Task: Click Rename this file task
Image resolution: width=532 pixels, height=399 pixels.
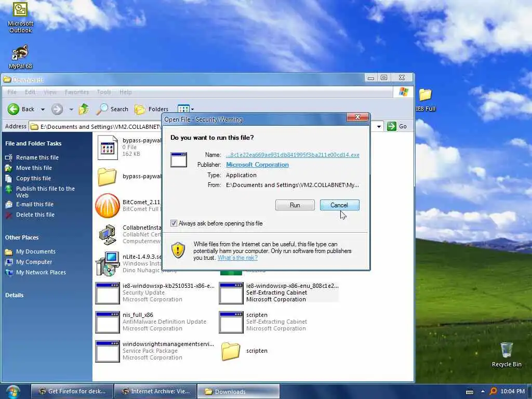Action: click(x=37, y=157)
